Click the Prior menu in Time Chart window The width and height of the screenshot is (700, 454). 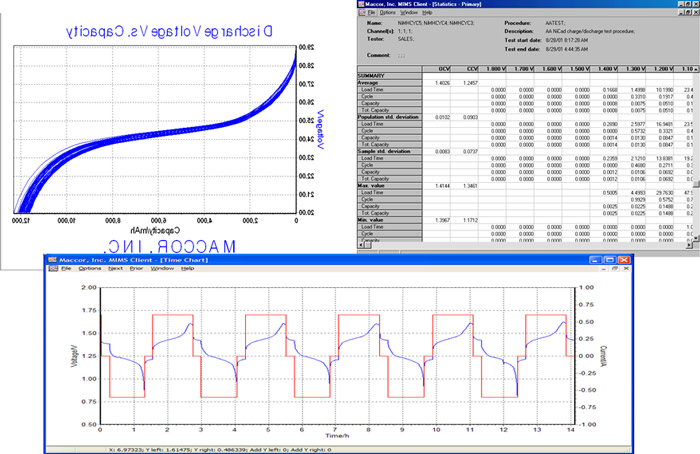point(136,268)
